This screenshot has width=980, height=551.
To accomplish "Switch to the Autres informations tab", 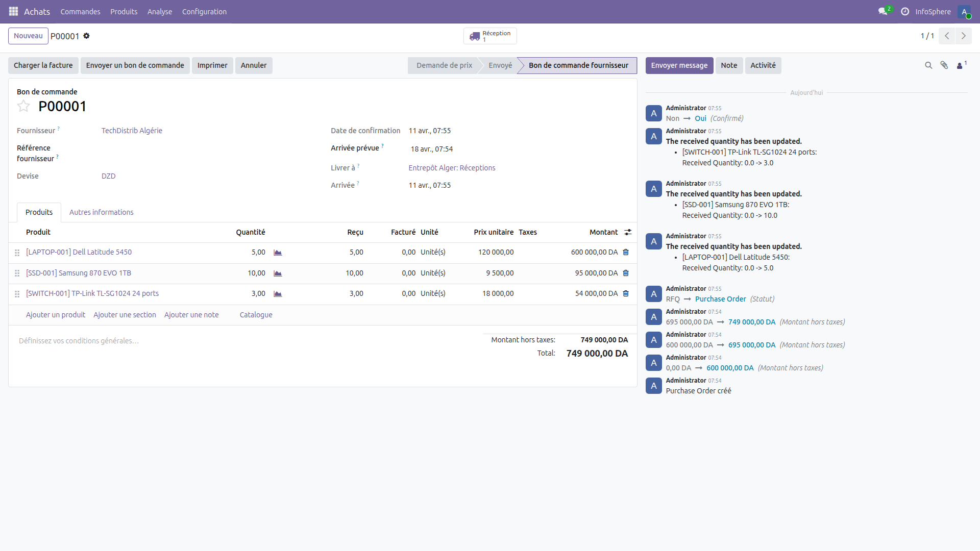I will coord(101,212).
